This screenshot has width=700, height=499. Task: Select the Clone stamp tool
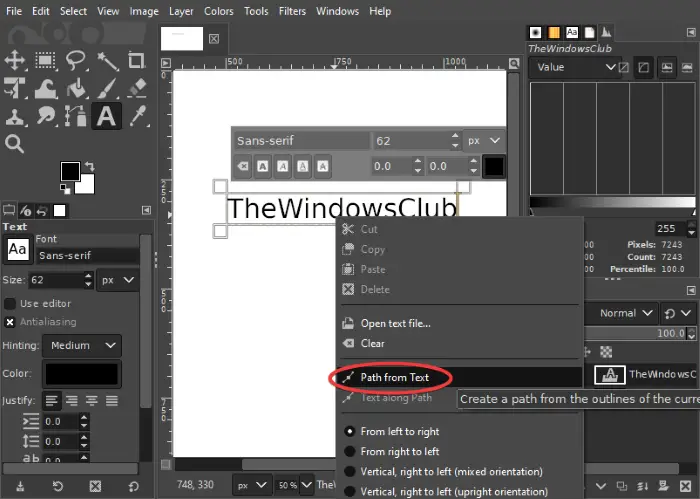click(15, 116)
